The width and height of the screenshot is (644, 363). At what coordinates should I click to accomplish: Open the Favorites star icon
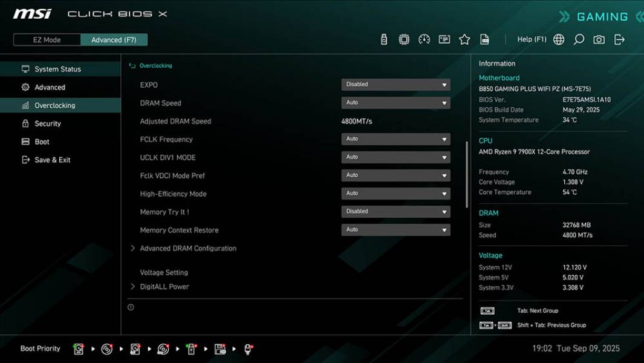[464, 39]
